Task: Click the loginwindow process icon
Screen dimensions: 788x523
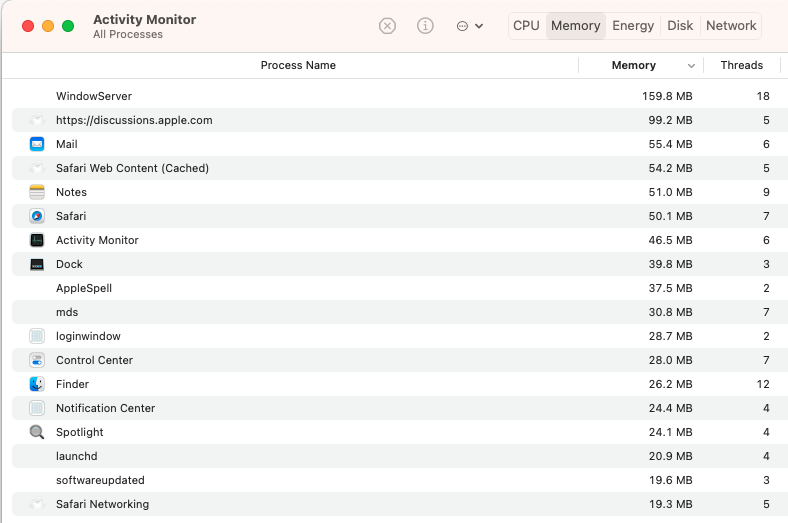Action: pyautogui.click(x=37, y=336)
